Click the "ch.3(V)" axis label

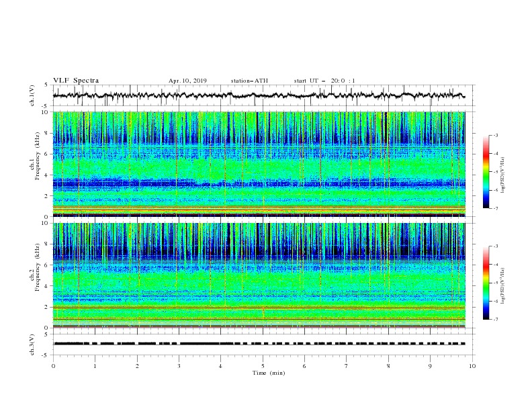[x=32, y=345]
